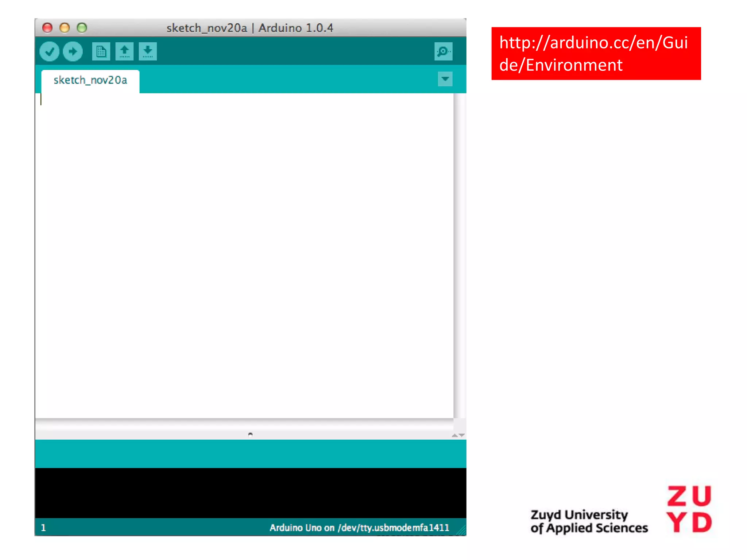Image resolution: width=747 pixels, height=560 pixels.
Task: Click the console pane divider handle
Action: (x=250, y=434)
